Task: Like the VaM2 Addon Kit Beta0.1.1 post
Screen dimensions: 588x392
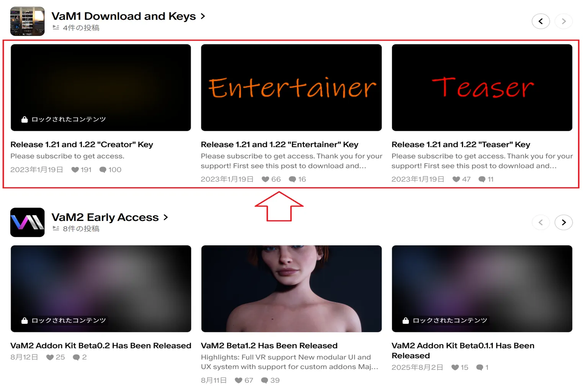Action: [455, 367]
